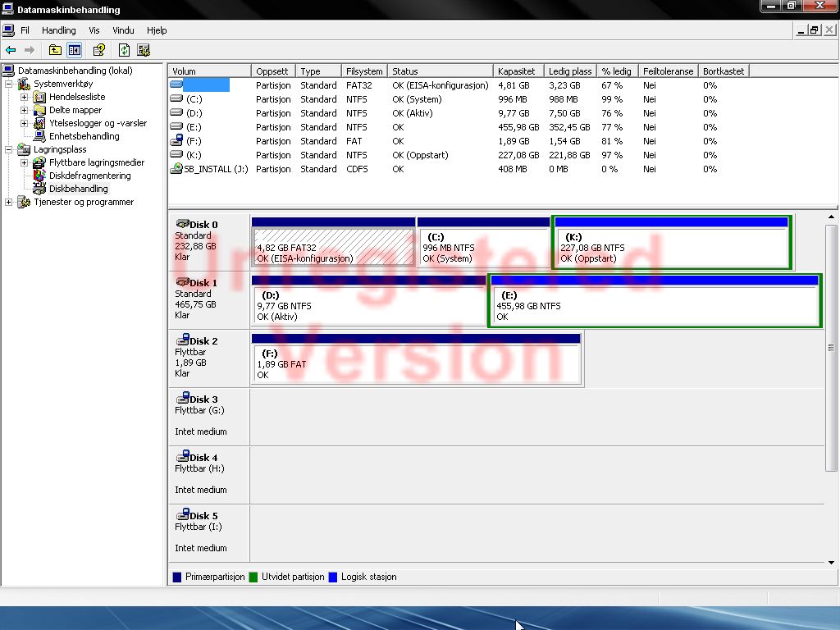Click the Diskdefragmentering icon

[x=39, y=176]
